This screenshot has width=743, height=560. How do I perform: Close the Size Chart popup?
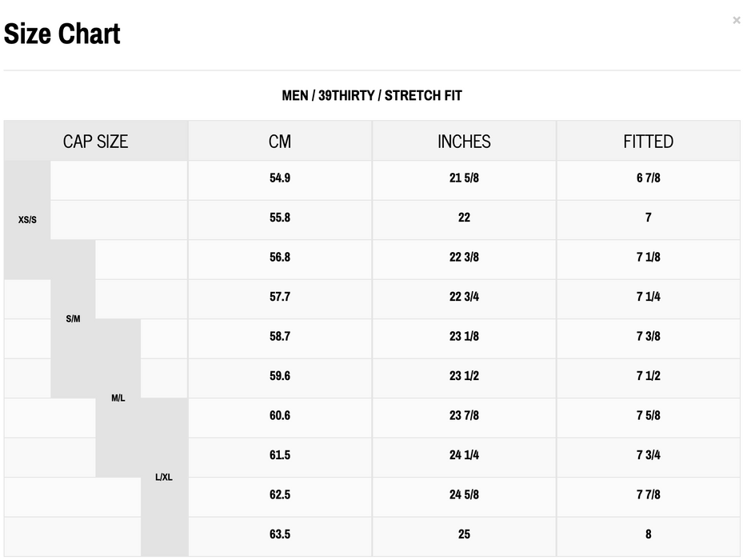point(736,20)
